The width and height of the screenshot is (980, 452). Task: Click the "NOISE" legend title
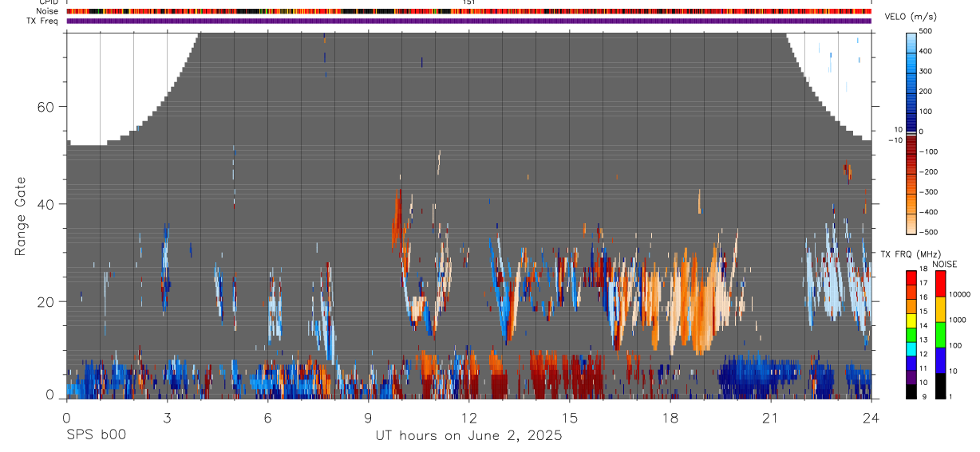pyautogui.click(x=945, y=265)
